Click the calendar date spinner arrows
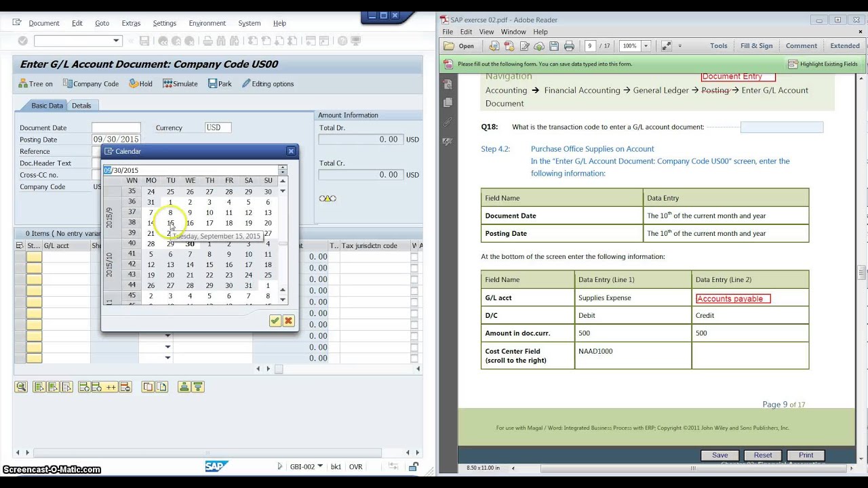868x488 pixels. pos(283,169)
